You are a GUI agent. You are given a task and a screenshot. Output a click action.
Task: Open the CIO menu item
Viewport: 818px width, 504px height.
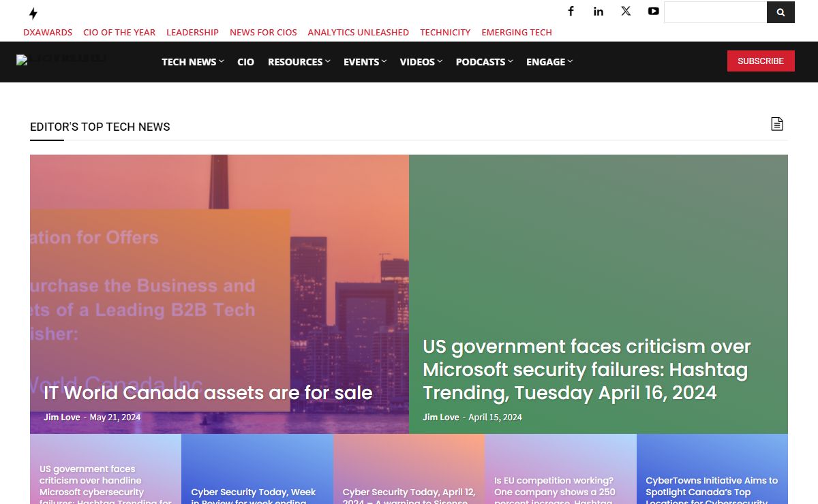[x=245, y=62]
